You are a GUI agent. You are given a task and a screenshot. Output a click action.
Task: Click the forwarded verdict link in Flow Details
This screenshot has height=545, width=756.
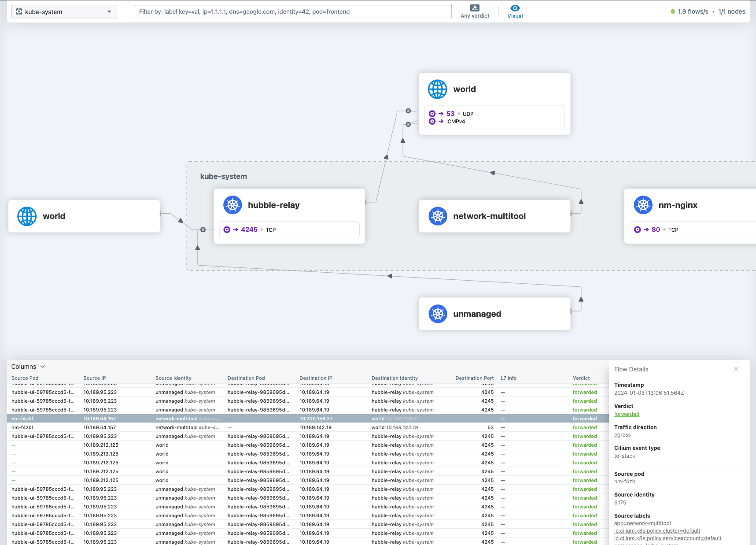(627, 414)
